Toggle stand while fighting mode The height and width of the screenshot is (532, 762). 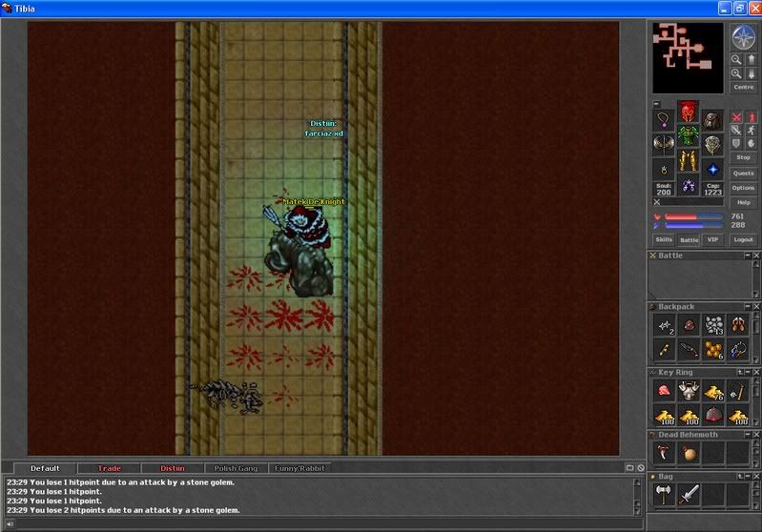[x=752, y=117]
